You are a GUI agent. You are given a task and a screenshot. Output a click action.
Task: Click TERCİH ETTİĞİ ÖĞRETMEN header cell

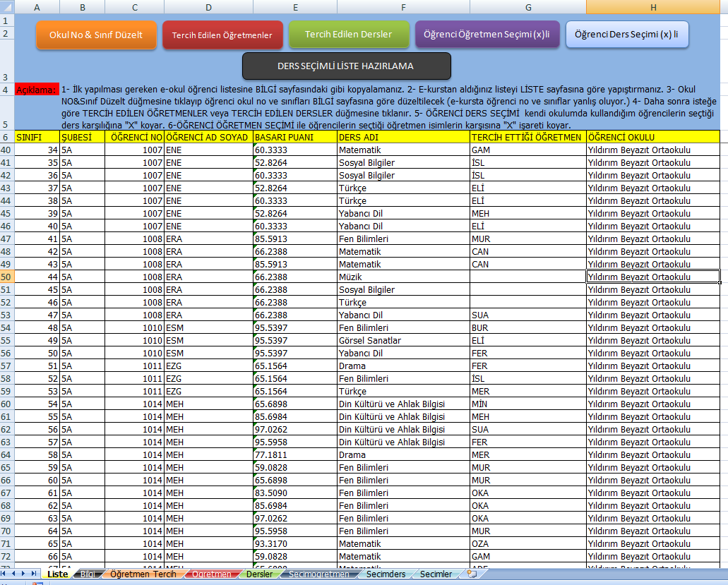tap(528, 137)
